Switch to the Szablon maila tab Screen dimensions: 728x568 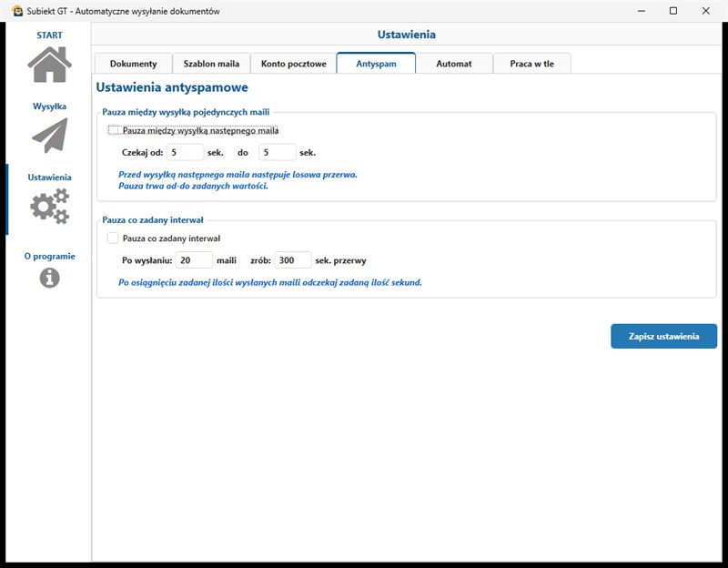point(211,64)
